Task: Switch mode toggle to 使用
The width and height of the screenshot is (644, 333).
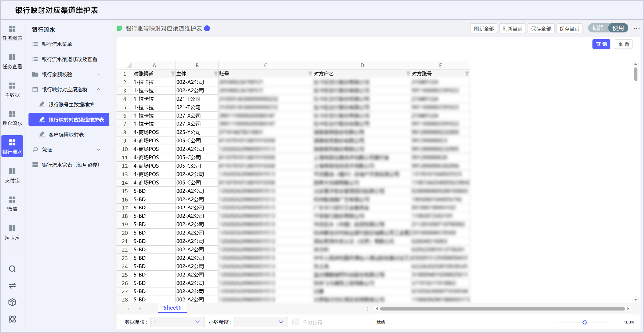Action: (x=618, y=28)
